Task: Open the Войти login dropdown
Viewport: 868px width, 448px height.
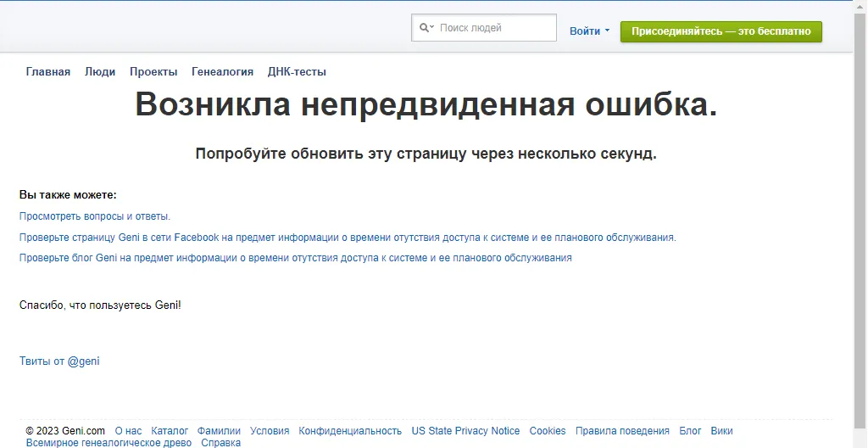Action: coord(590,31)
